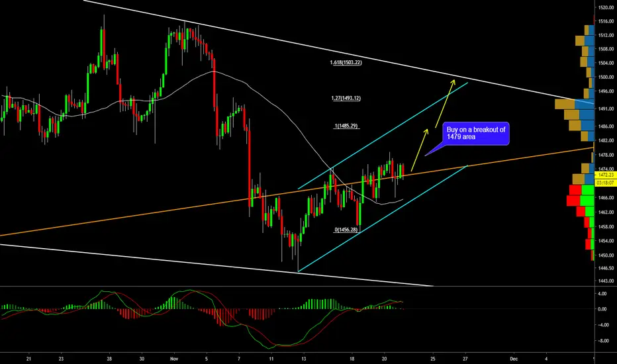Click date 18 on the time axis
This screenshot has height=364, width=617.
click(352, 359)
